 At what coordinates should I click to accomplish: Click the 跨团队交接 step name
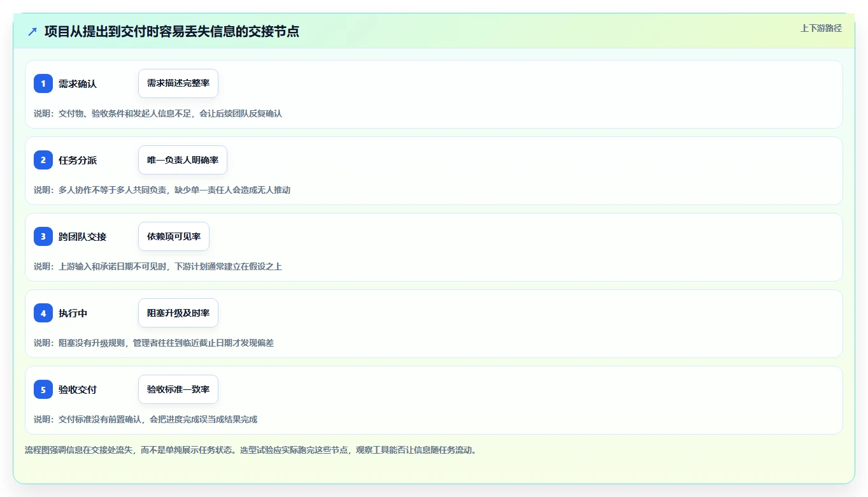83,236
